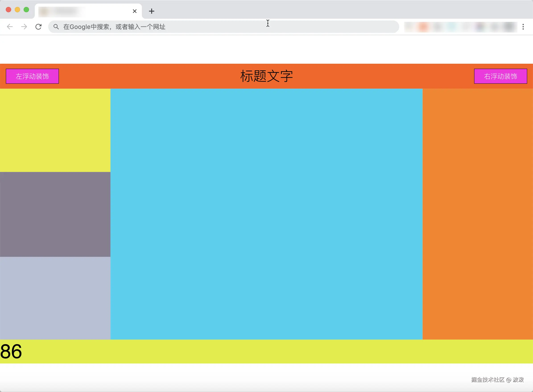Screen dimensions: 533x392
Task: Click the 左浮动装饰 button
Action: [32, 76]
